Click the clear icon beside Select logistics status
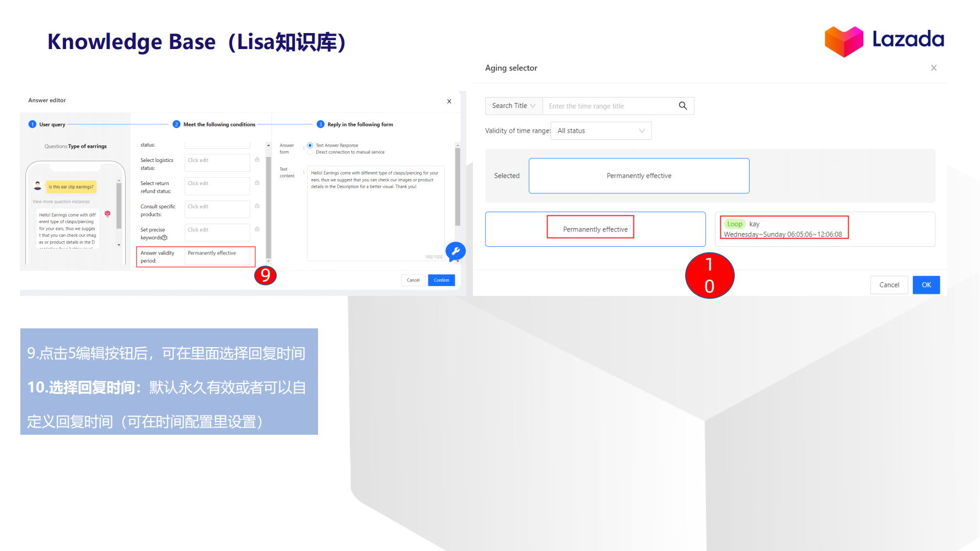Viewport: 980px width, 551px height. click(x=257, y=159)
